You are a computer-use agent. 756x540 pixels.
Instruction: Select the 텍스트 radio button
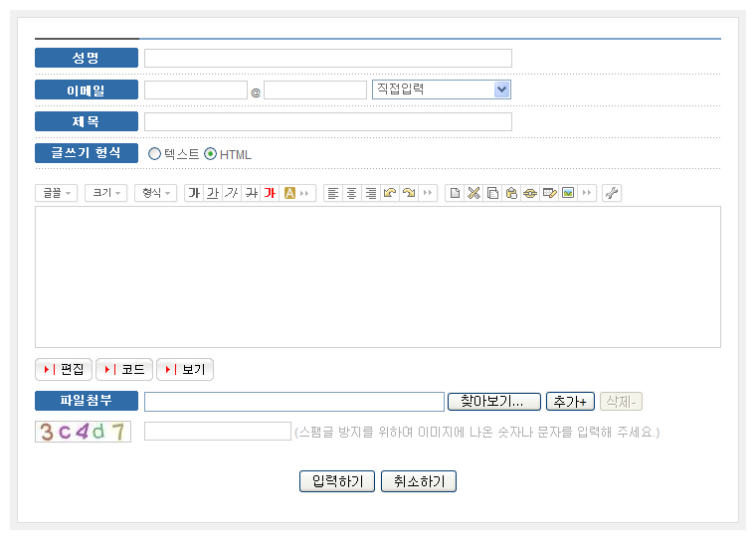(x=154, y=154)
